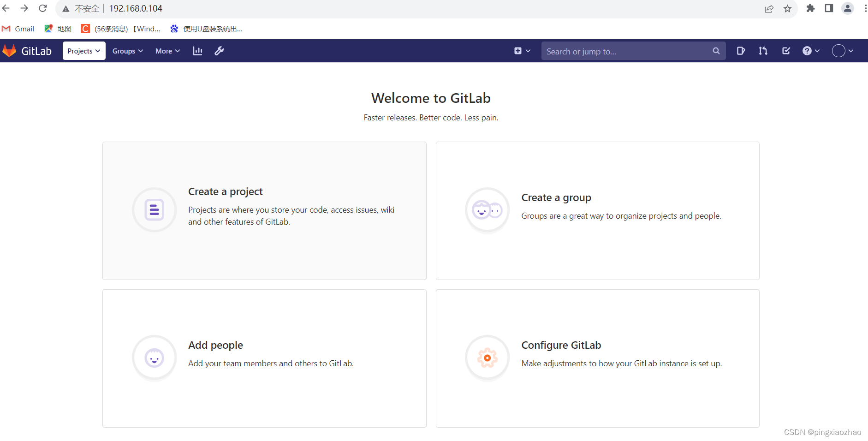Open the Projects dropdown menu
The image size is (868, 441).
[84, 51]
